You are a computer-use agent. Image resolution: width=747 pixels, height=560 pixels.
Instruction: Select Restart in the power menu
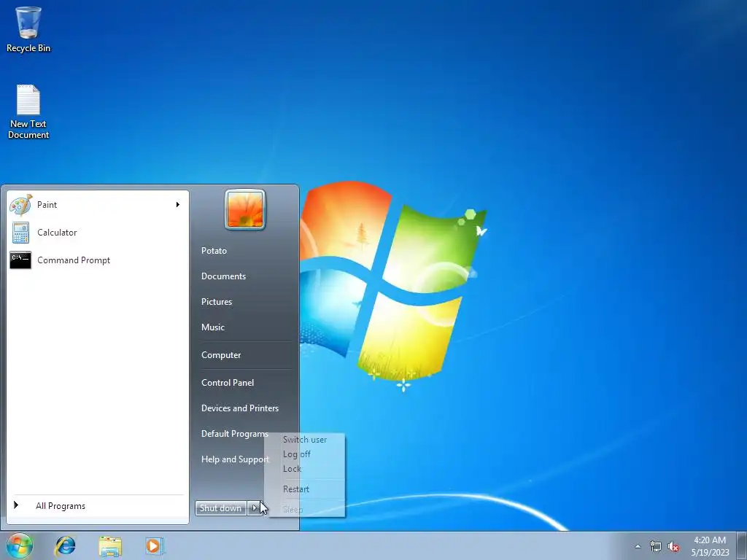[x=296, y=489]
